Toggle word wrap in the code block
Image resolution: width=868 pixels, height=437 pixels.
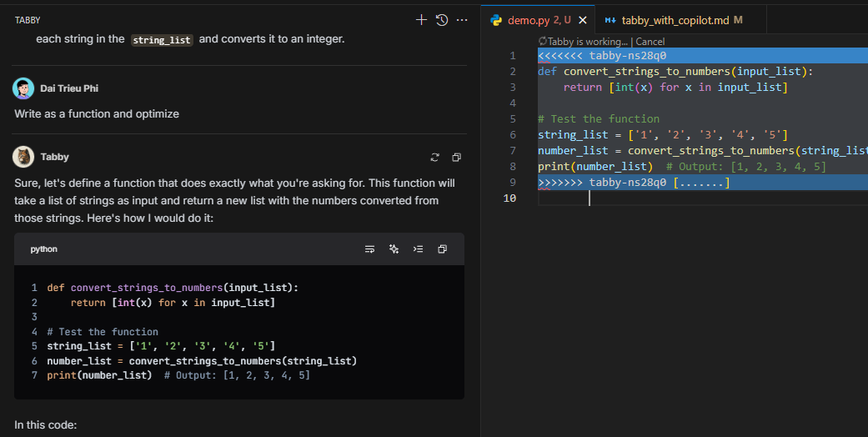pyautogui.click(x=370, y=249)
